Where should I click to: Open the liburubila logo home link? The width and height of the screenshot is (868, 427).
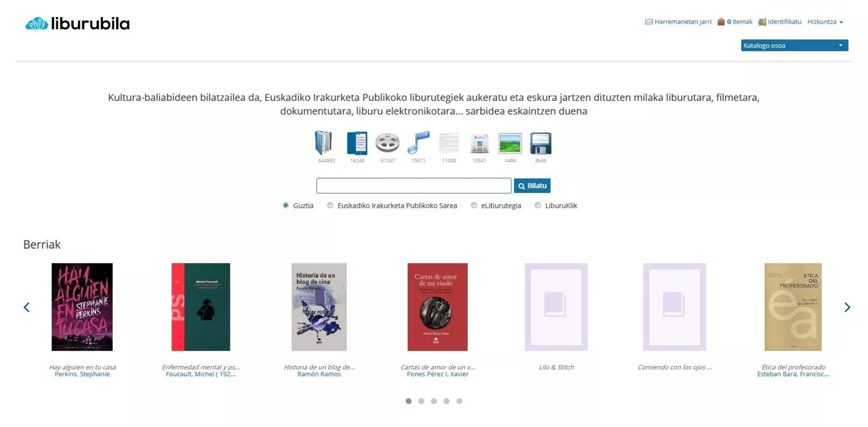(77, 24)
